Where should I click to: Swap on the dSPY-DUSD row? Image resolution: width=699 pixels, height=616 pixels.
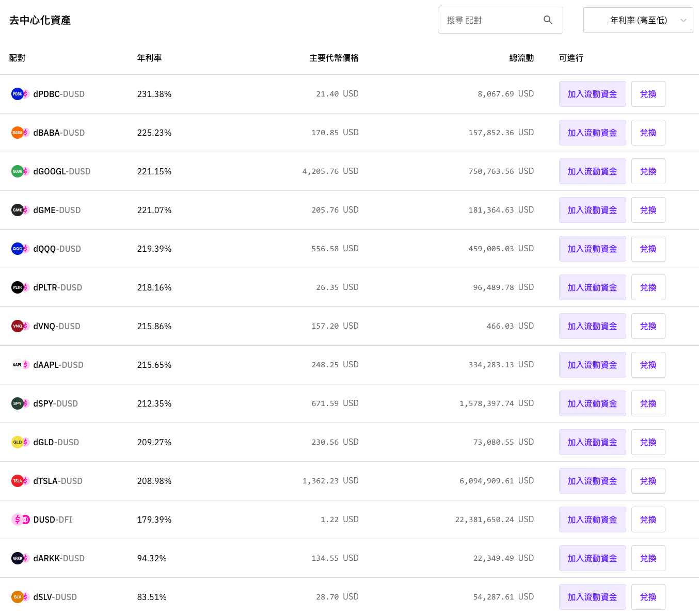coord(648,403)
